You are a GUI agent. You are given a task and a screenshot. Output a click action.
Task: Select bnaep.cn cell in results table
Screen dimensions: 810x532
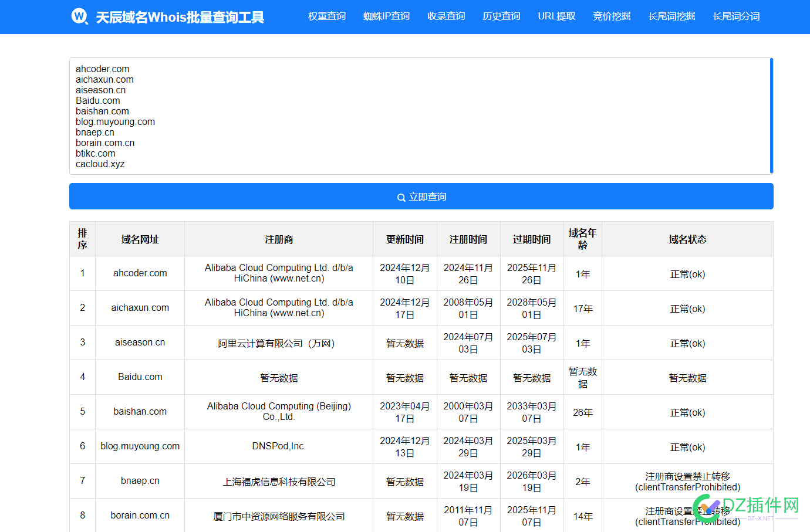click(140, 481)
